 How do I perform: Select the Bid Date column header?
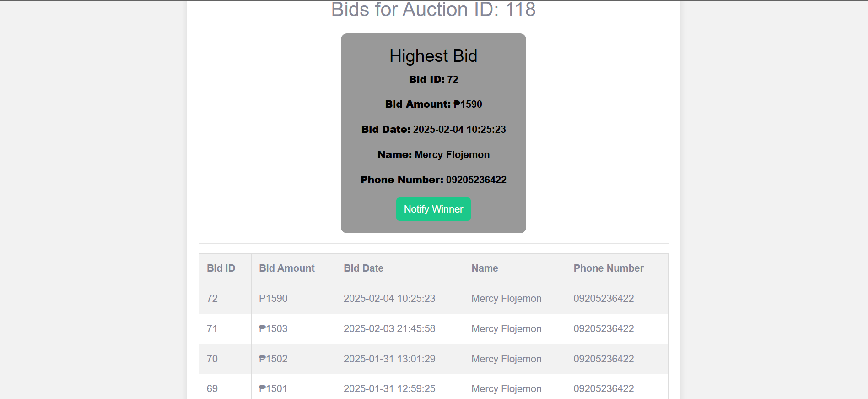pyautogui.click(x=364, y=268)
